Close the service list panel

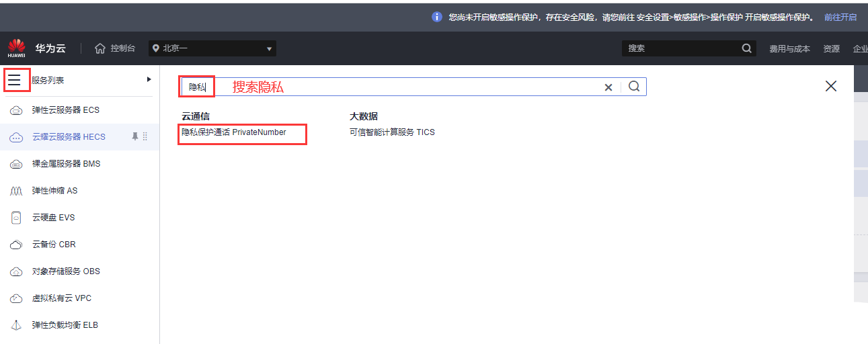831,86
